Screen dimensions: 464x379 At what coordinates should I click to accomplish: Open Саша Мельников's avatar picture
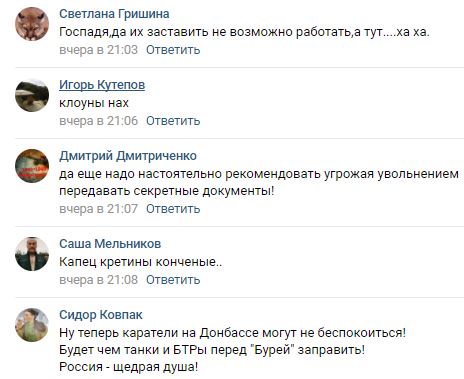pos(32,254)
